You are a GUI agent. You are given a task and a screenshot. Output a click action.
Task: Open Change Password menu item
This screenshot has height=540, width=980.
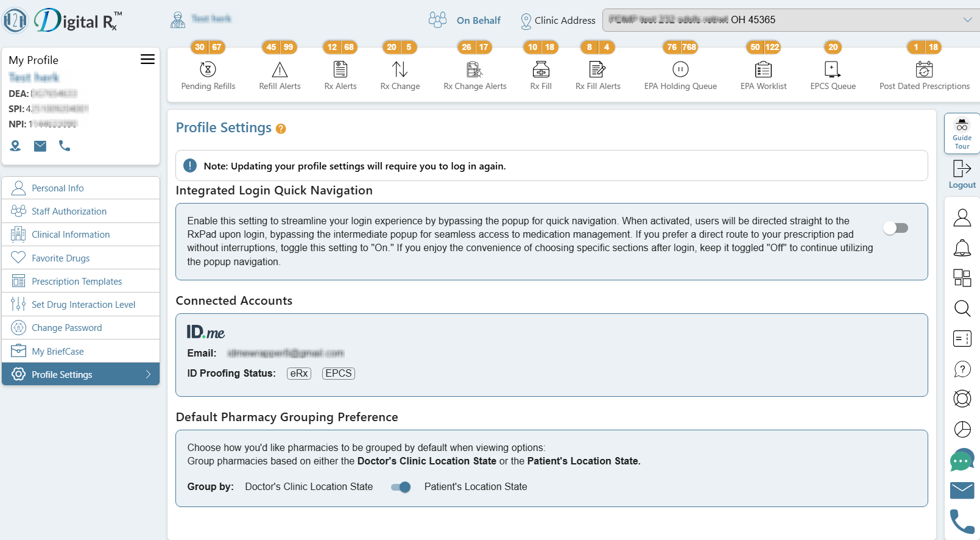pyautogui.click(x=81, y=328)
